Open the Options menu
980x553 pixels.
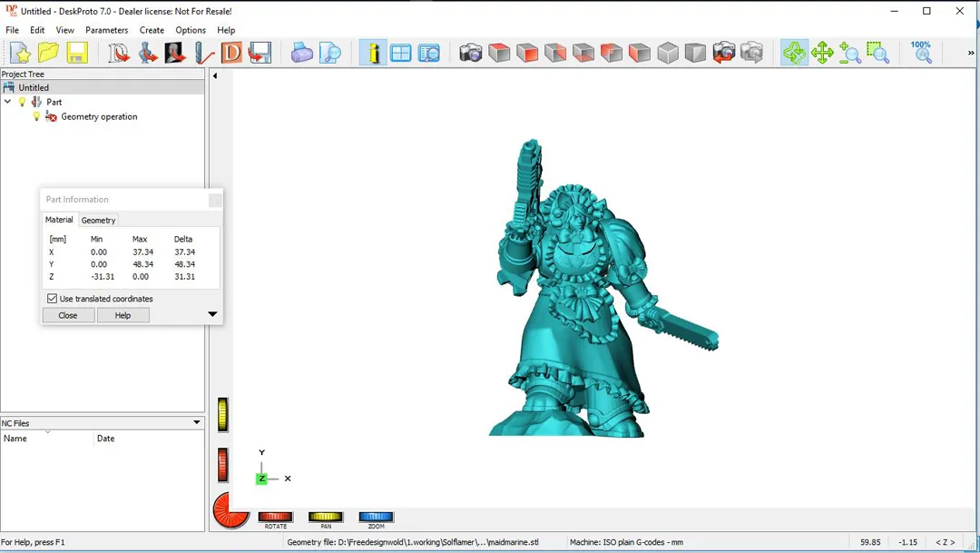click(x=191, y=30)
